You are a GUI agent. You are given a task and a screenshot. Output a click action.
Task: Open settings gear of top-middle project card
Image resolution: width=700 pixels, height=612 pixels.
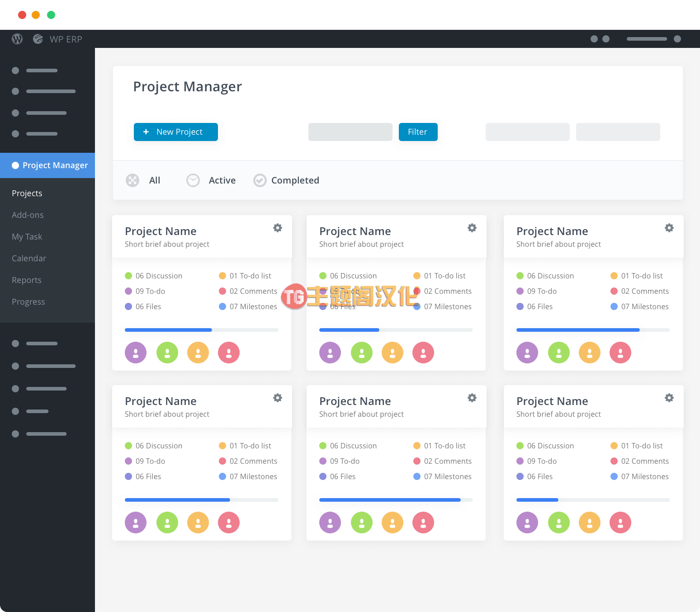tap(472, 228)
